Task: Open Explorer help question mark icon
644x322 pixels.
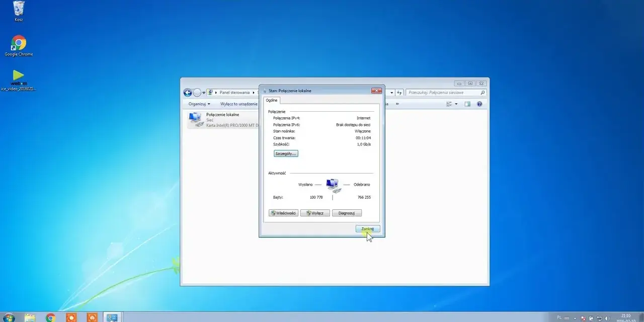Action: 479,104
